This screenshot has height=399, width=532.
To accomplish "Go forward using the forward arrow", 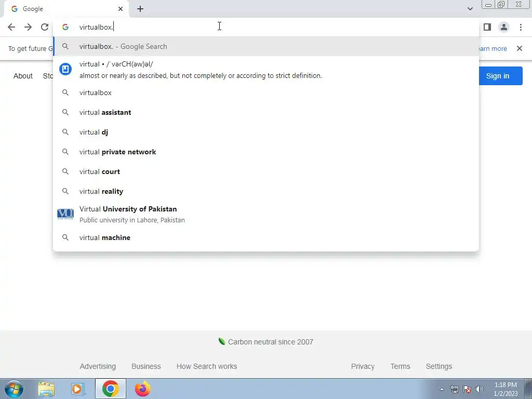I will point(28,27).
